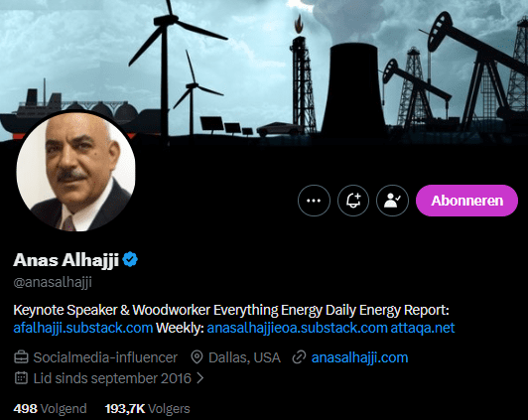This screenshot has height=420, width=528.
Task: Open the three-dots more options menu
Action: [x=314, y=201]
